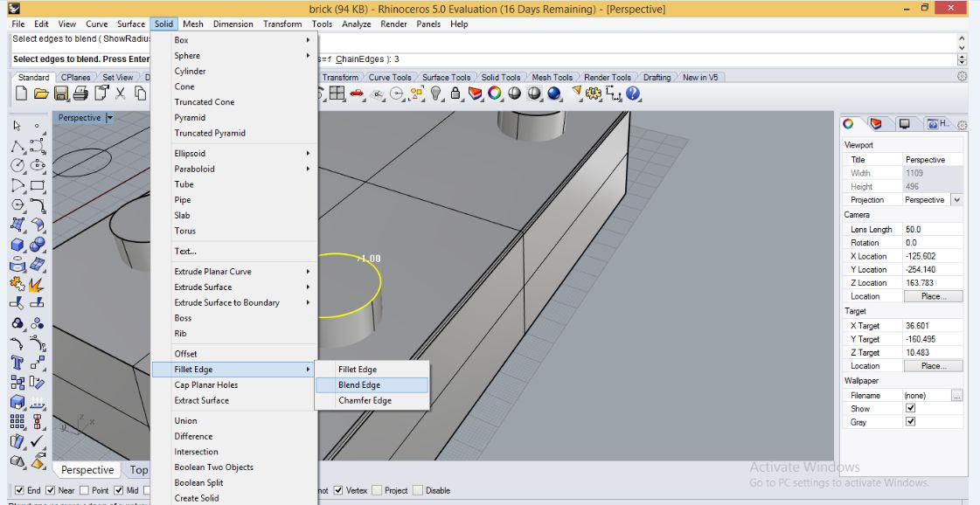Toggle the Mid osnap checkbox

[118, 491]
